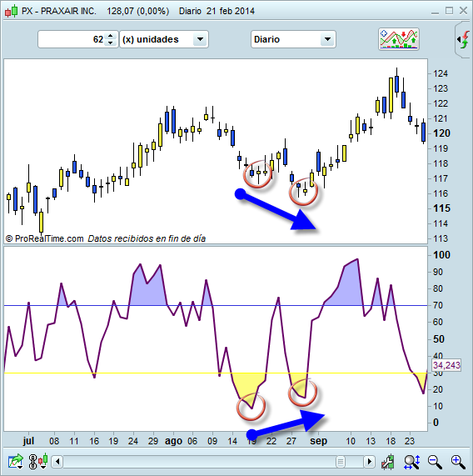Click the zoom in magnifier

click(458, 462)
